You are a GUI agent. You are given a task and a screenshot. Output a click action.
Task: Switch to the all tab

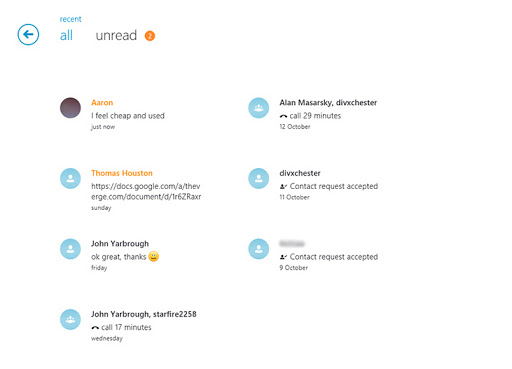[66, 35]
